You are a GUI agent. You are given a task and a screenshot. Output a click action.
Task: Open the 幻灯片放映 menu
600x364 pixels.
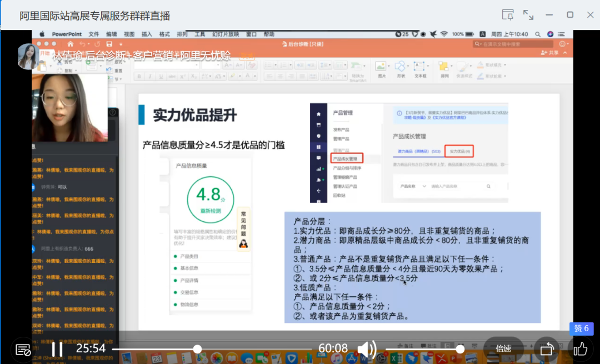pos(226,34)
